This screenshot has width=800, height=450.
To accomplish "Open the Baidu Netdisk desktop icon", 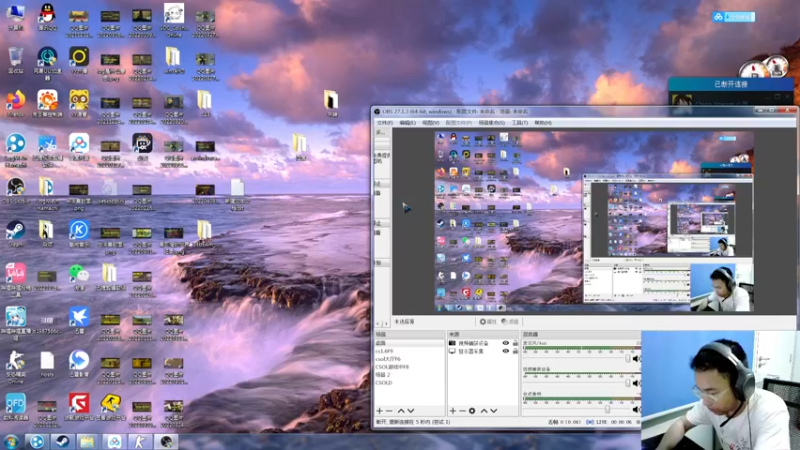I will point(79,147).
